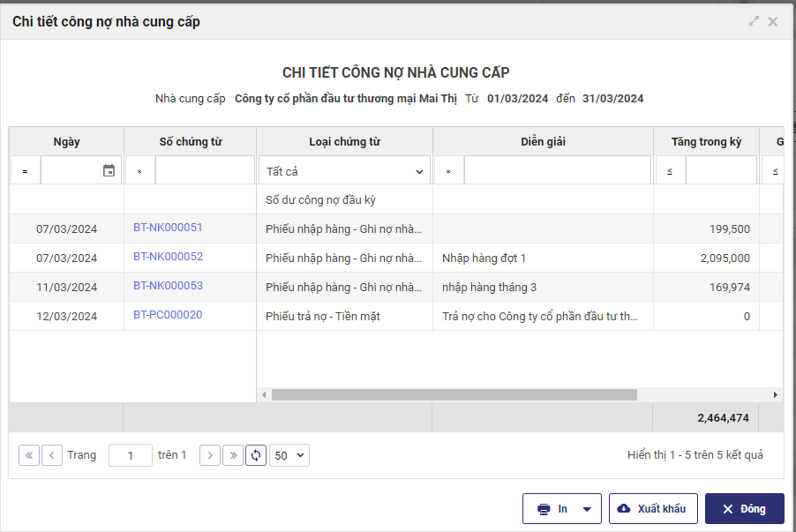Click the 2,095,000 amount cell
Screen dimensions: 796x532
pyautogui.click(x=706, y=258)
